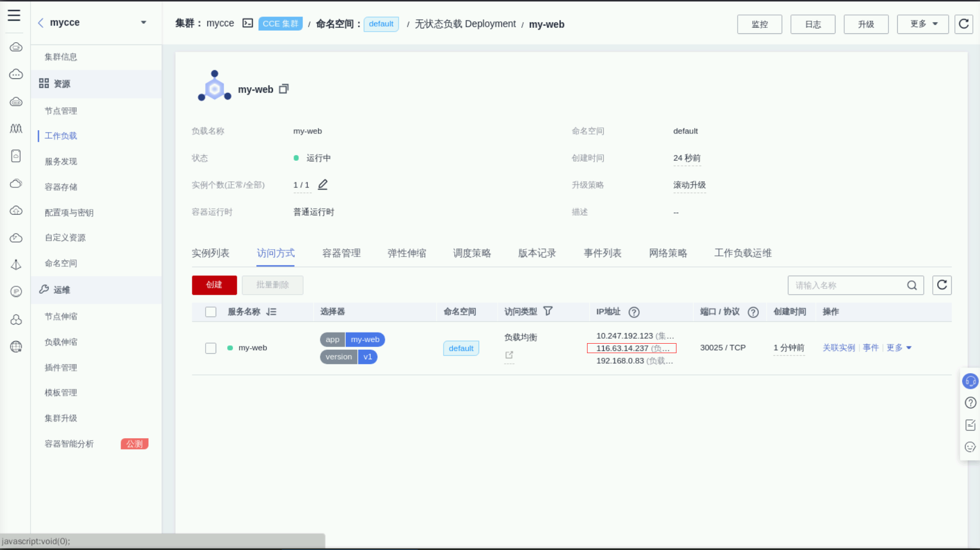Show IP address help tooltip
The width and height of the screenshot is (980, 550).
(x=634, y=312)
